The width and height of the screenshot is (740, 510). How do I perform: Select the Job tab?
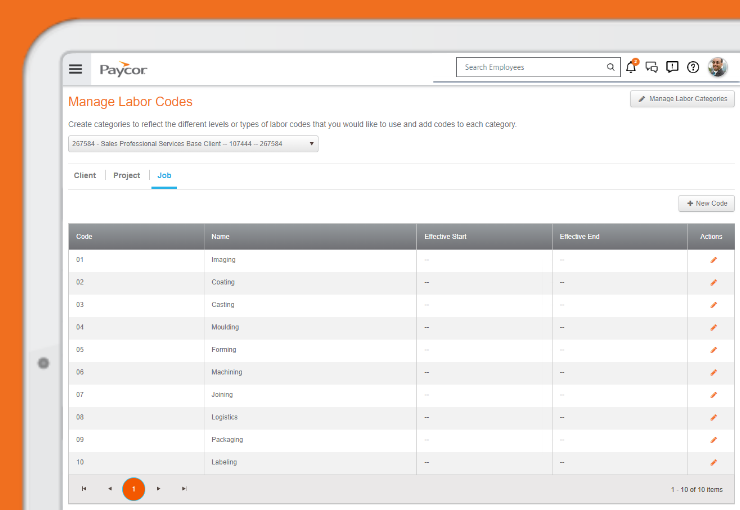point(164,176)
